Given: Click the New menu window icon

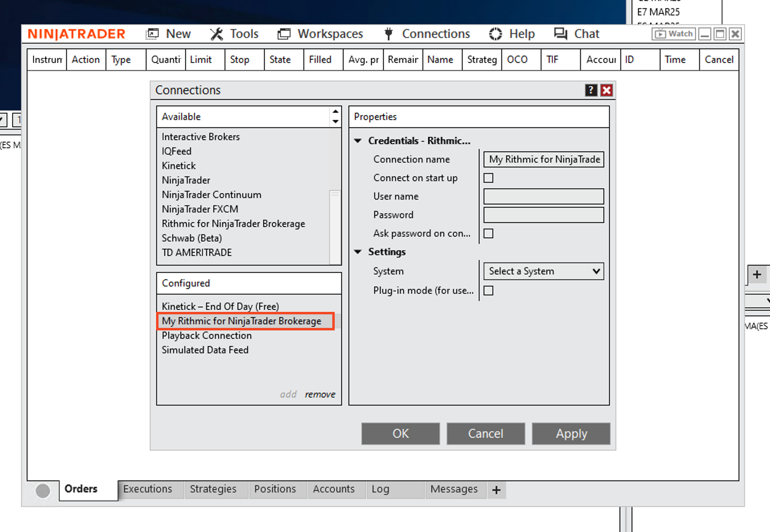Looking at the screenshot, I should (152, 34).
